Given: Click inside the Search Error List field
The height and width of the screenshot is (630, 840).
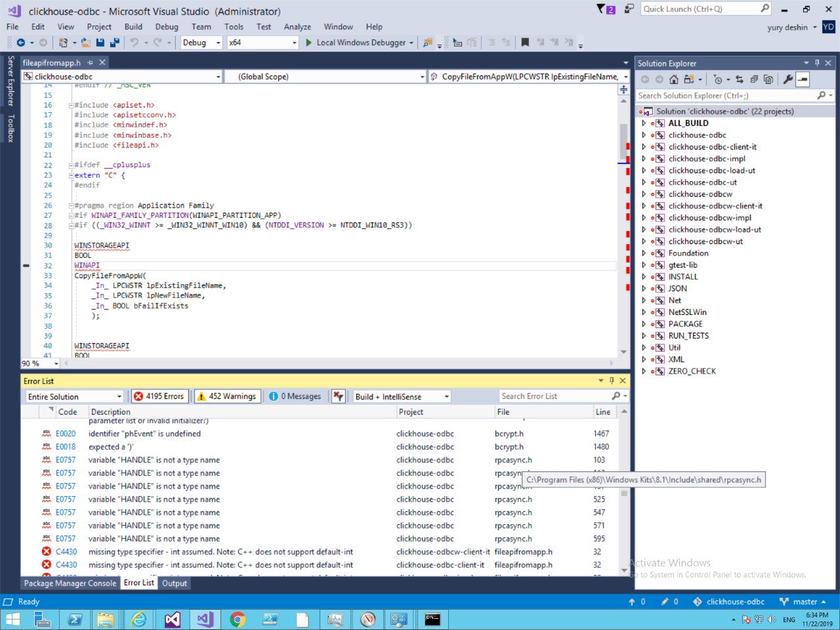Looking at the screenshot, I should (x=555, y=396).
